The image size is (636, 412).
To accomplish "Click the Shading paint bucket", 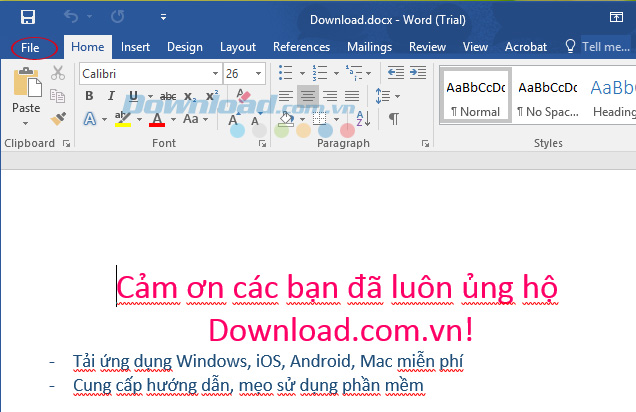I will (x=286, y=119).
